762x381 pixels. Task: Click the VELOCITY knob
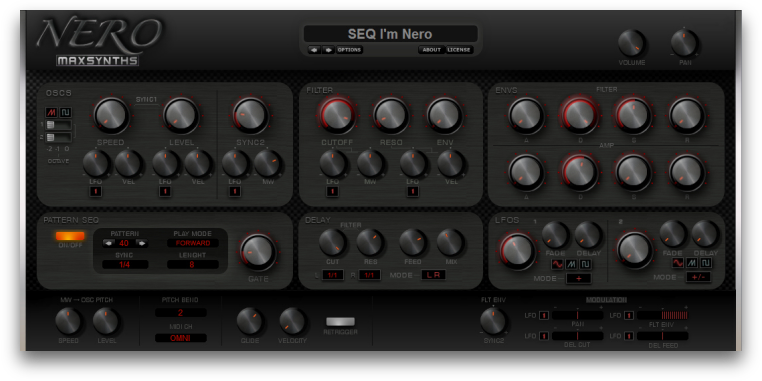point(293,321)
